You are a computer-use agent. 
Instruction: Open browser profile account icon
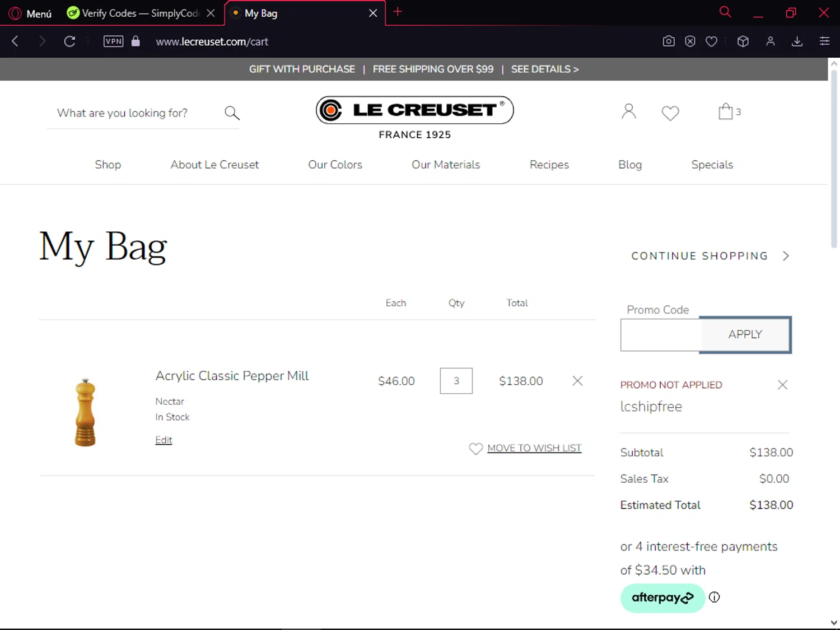pos(771,41)
